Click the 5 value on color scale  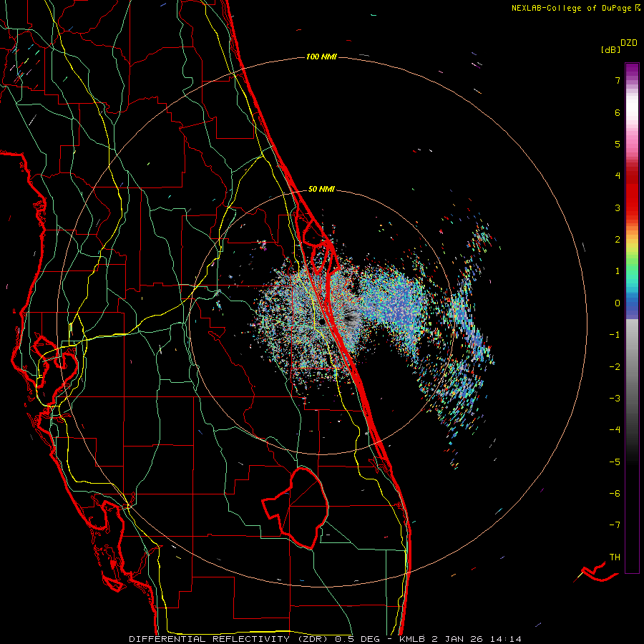[618, 144]
